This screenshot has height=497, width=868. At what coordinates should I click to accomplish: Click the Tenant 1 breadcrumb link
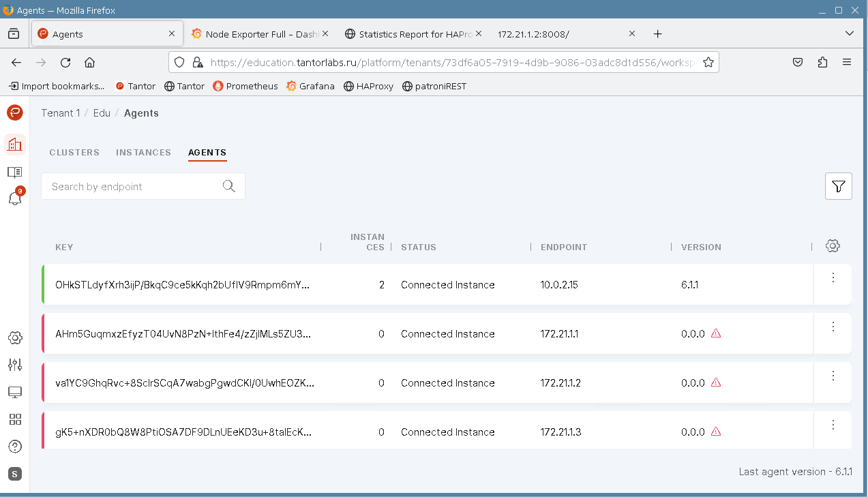click(61, 113)
